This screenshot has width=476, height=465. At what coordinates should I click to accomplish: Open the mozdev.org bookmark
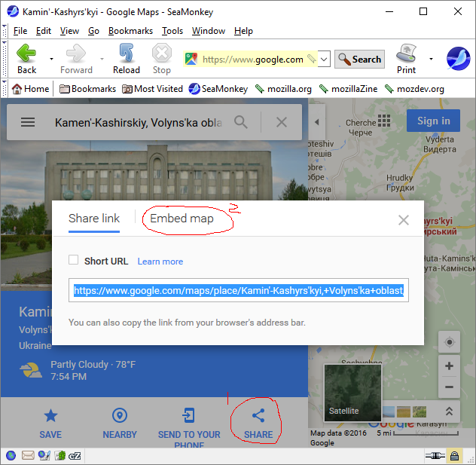414,89
